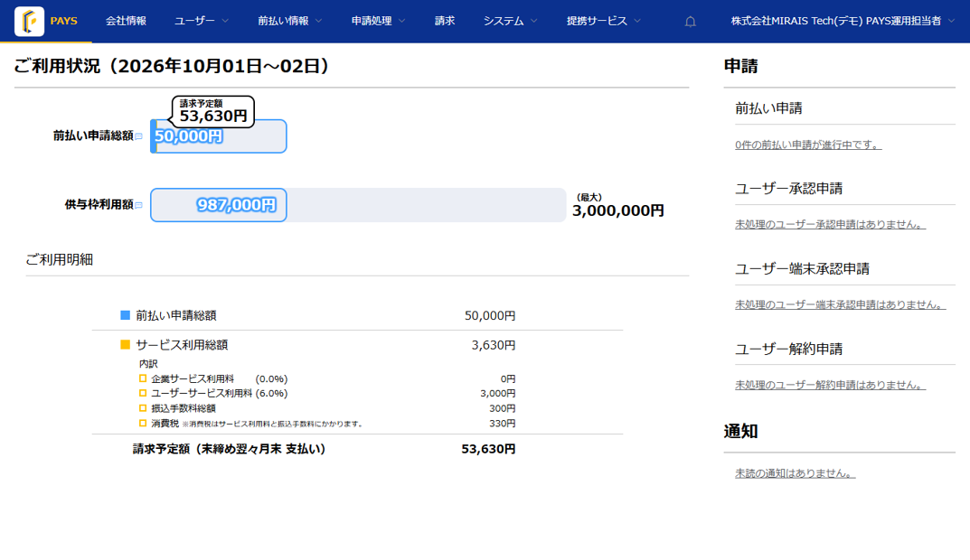Expand the 前払い情報 menu chevron
This screenshot has width=970, height=560.
(318, 21)
